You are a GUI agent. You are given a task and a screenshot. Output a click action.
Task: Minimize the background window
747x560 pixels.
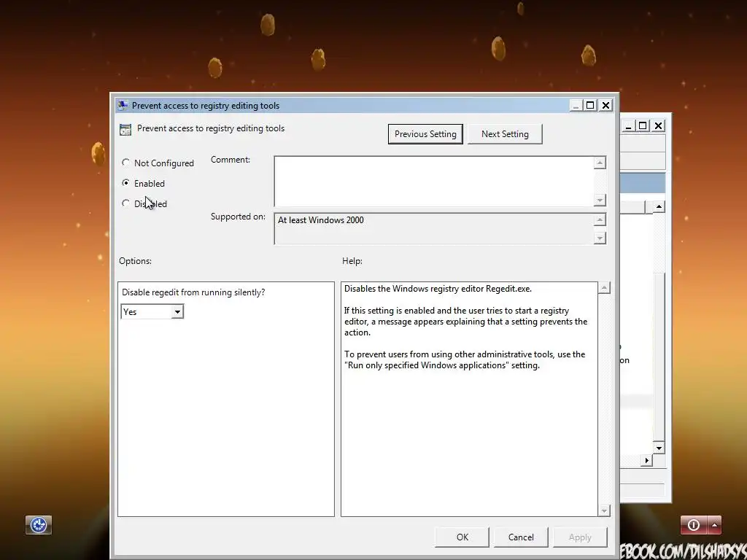(x=628, y=125)
